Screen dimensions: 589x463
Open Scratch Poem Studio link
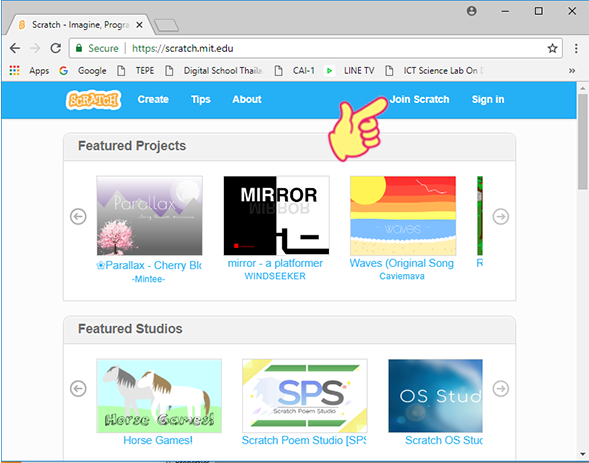click(x=304, y=440)
